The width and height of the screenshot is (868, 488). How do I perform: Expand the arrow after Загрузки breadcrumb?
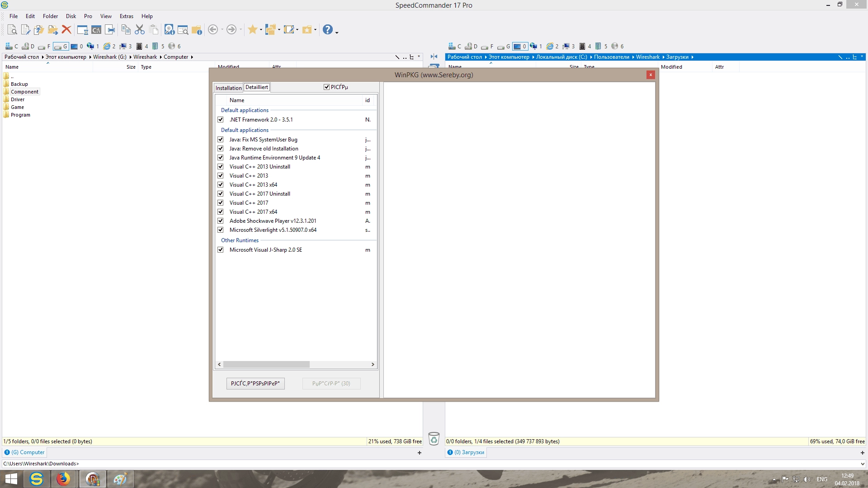click(692, 57)
